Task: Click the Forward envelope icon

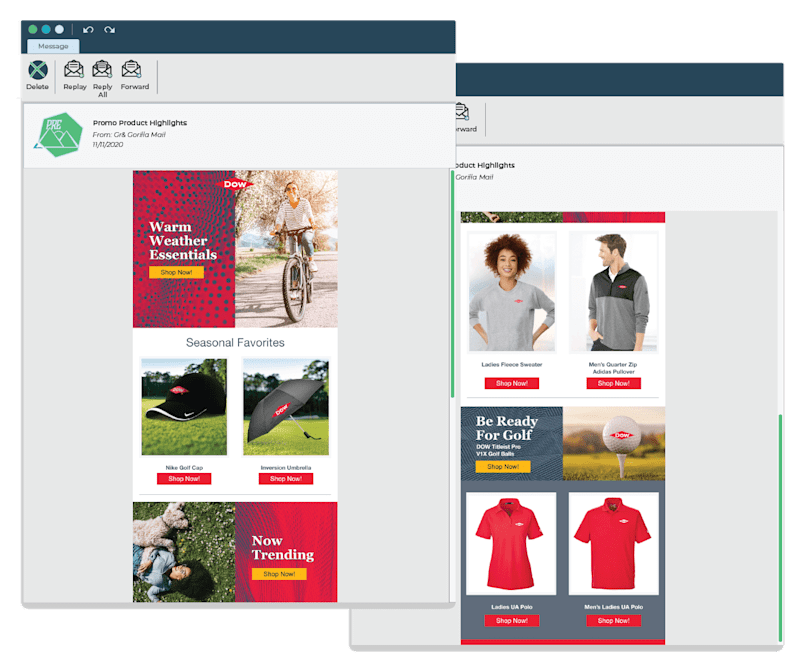Action: [x=132, y=69]
